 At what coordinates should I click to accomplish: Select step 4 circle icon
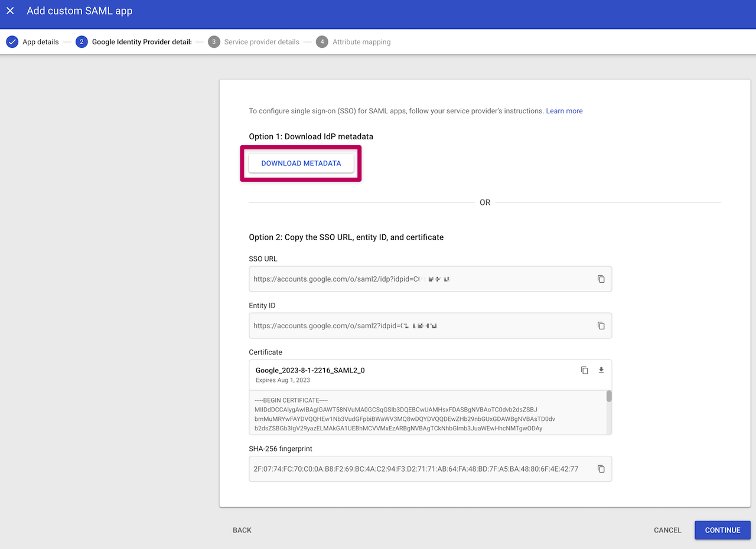pos(322,42)
